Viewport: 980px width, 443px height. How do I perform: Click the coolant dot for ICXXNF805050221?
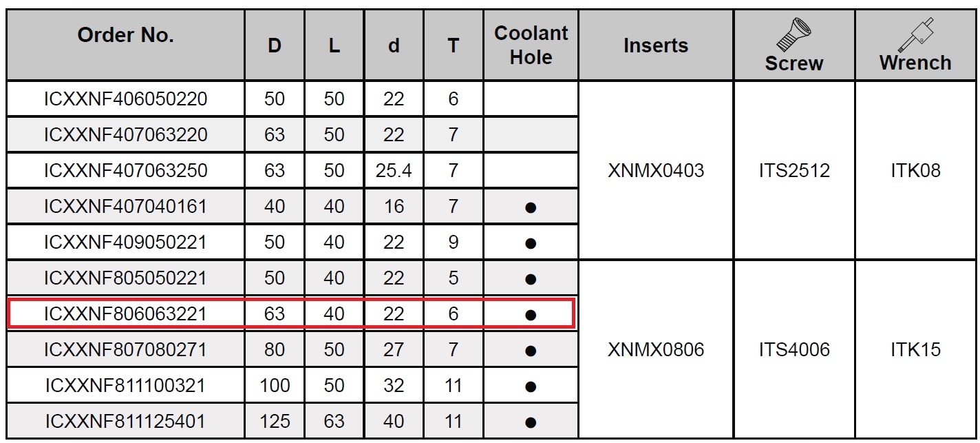click(530, 279)
